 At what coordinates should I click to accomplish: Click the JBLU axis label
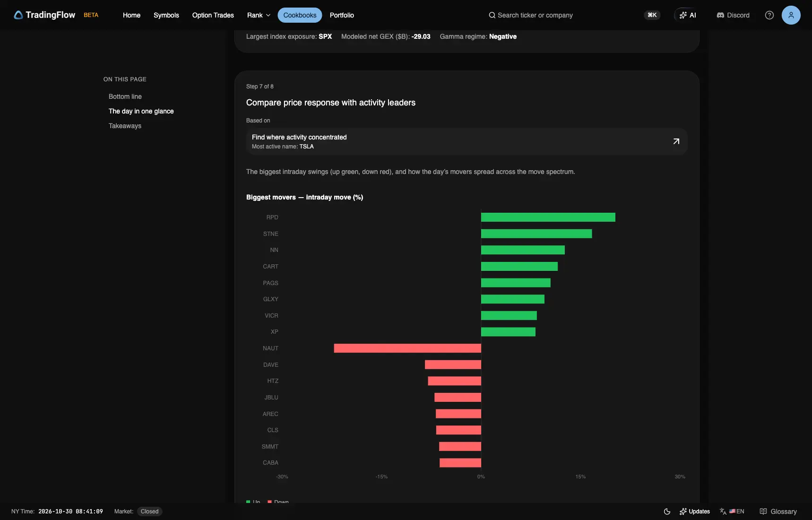click(x=271, y=398)
